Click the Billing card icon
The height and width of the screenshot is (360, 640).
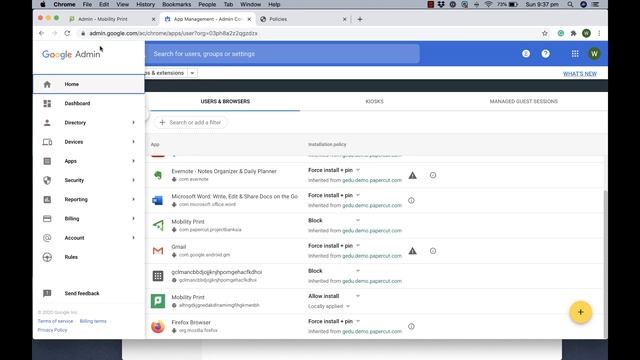click(47, 218)
